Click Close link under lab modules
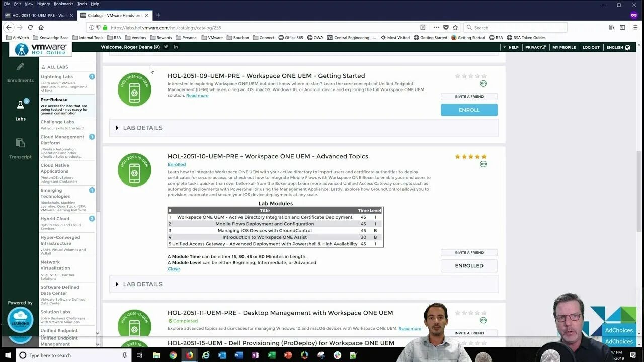 coord(174,269)
